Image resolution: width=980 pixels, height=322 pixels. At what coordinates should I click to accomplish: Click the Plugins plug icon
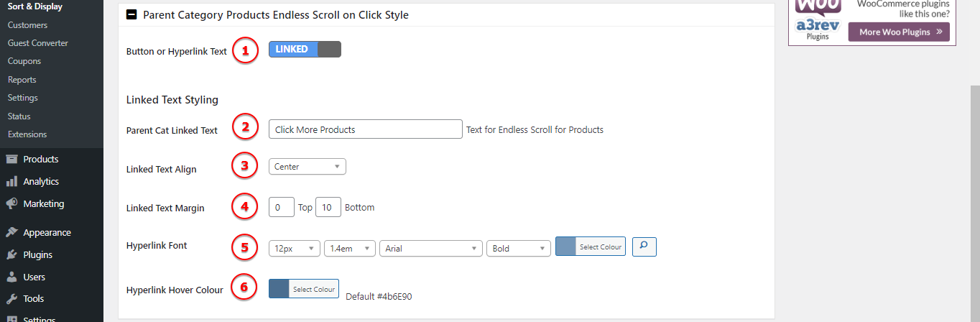coord(11,255)
